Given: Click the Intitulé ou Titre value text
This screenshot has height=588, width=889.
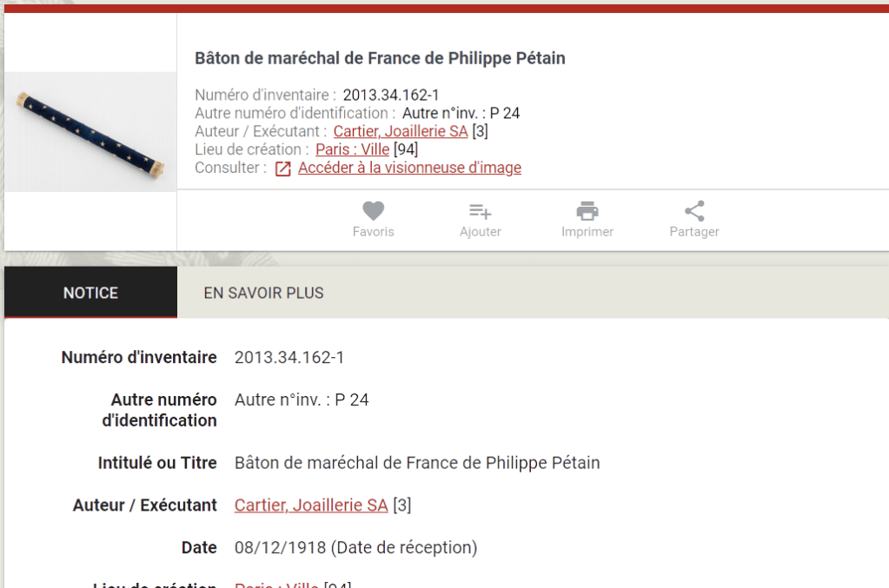Looking at the screenshot, I should point(417,462).
